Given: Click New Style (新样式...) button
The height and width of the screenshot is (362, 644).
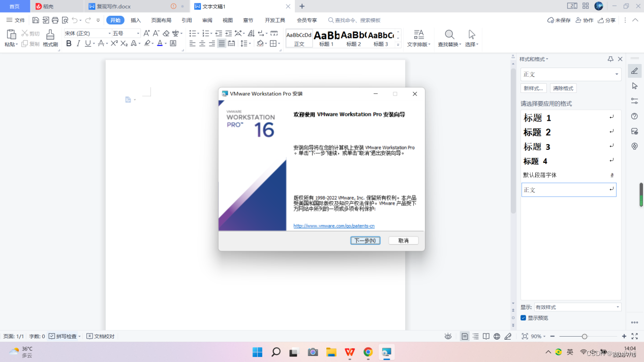Looking at the screenshot, I should tap(534, 88).
